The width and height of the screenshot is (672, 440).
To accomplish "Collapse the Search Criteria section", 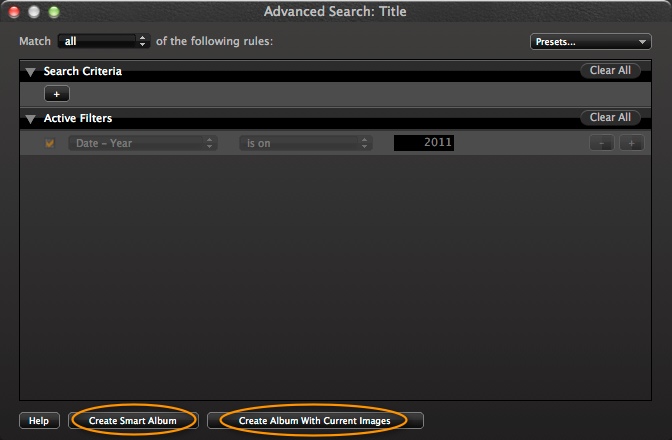I will coord(30,72).
